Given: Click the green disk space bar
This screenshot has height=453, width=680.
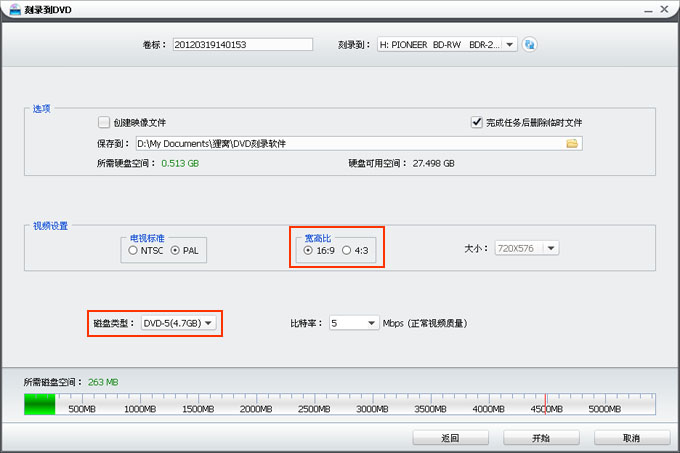Looking at the screenshot, I should click(x=40, y=404).
